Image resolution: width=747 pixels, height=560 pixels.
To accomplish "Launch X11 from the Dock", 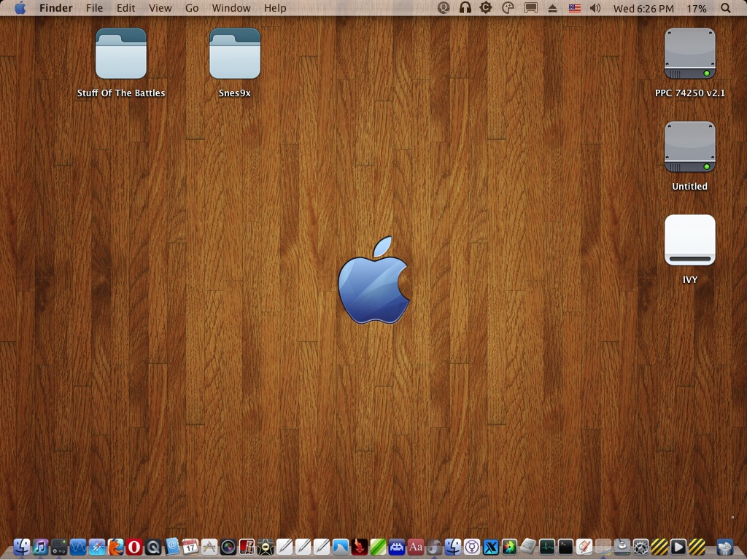I will (x=491, y=547).
